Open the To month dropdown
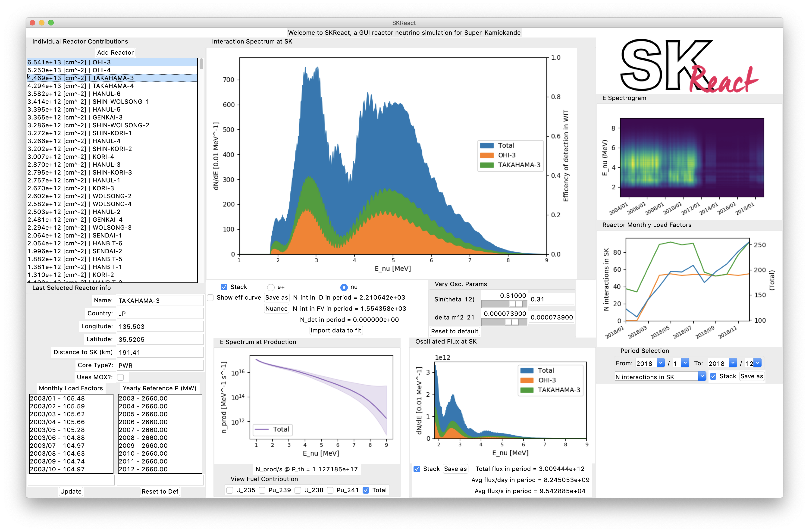Screen dimensions: 809x532 (x=757, y=363)
